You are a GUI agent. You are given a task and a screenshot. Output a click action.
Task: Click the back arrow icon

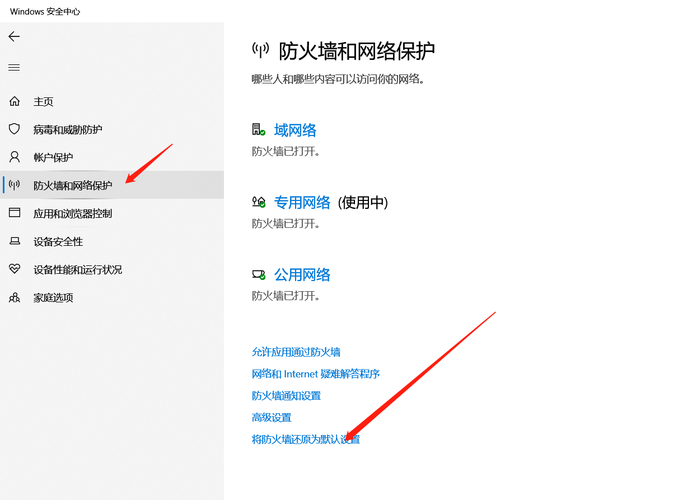tap(14, 36)
